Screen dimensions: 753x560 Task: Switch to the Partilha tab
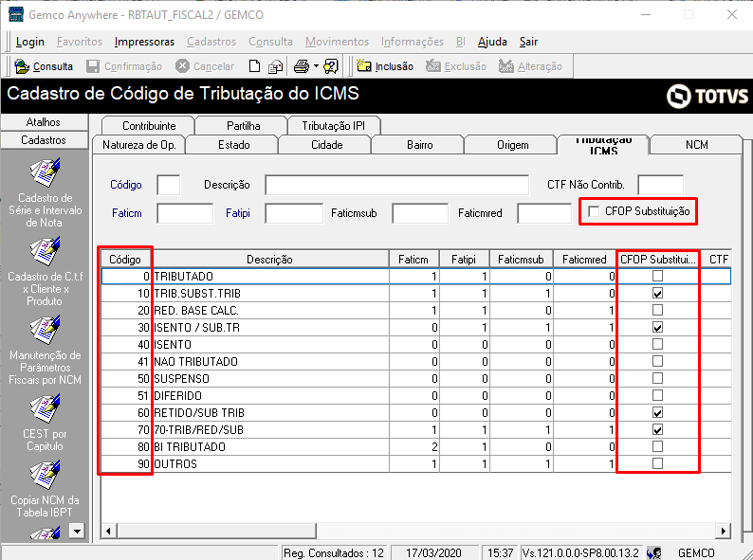pyautogui.click(x=244, y=126)
